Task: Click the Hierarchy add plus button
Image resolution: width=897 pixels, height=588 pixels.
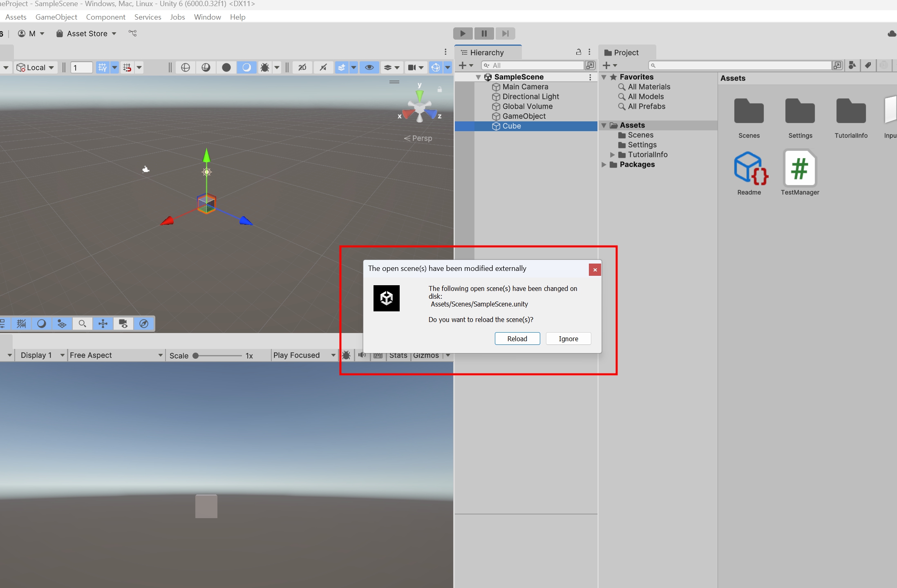Action: (465, 65)
